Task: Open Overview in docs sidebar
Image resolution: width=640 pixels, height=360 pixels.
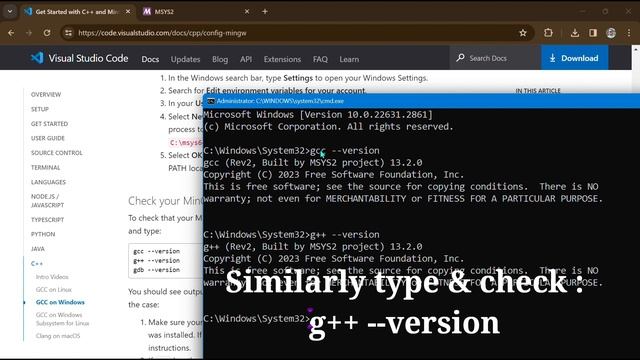Action: click(46, 94)
